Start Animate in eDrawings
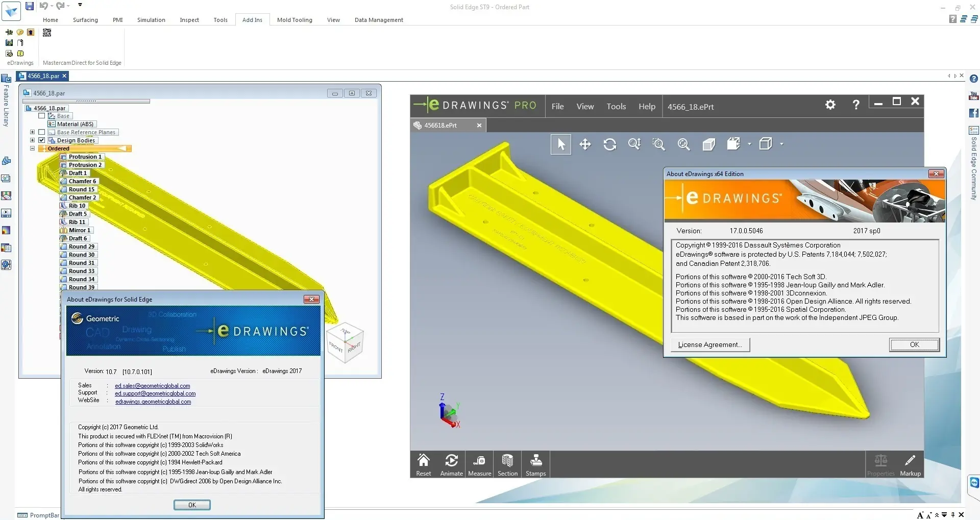Viewport: 980px width, 520px height. click(x=452, y=464)
